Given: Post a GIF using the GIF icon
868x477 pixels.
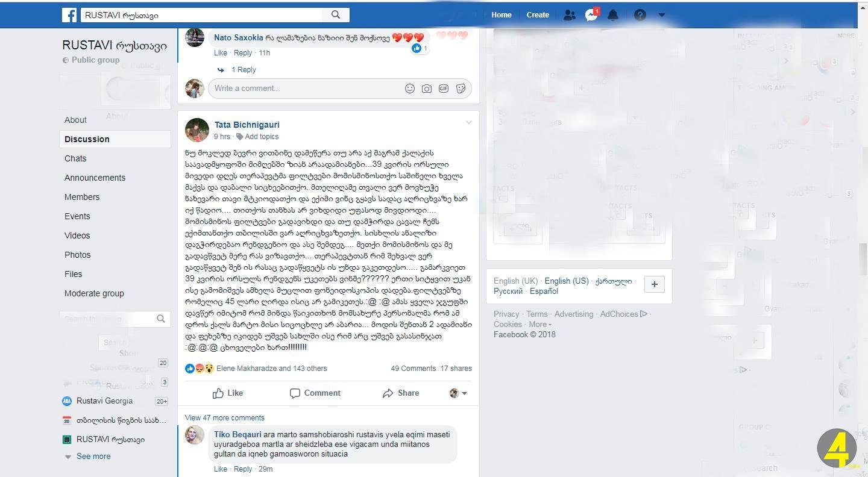Looking at the screenshot, I should point(444,89).
